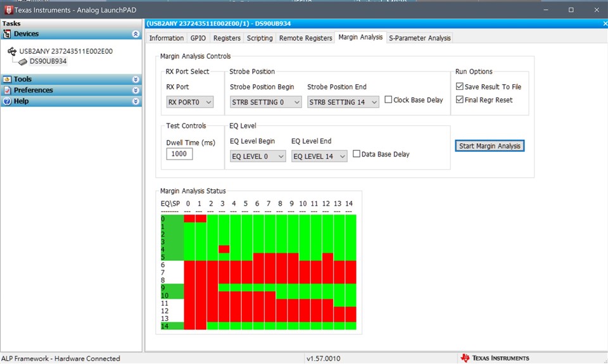
Task: Toggle the Clock Base Delay checkbox
Action: 388,99
